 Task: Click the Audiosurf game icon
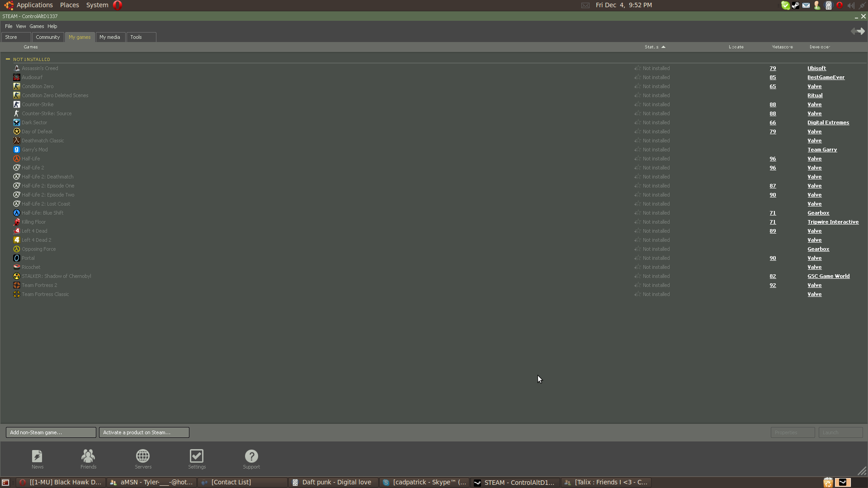coord(17,77)
